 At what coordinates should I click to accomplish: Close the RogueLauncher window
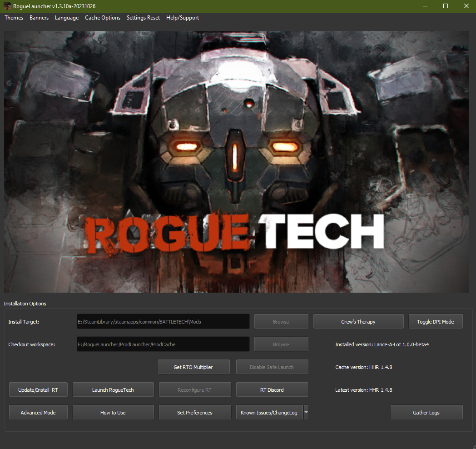pyautogui.click(x=466, y=6)
